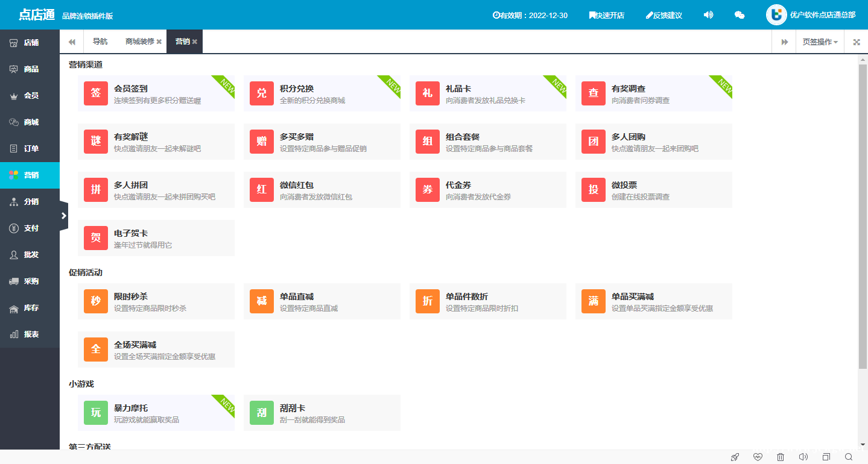Open 刮刮卡 via its green 刮 icon
The height and width of the screenshot is (464, 868).
(x=262, y=413)
